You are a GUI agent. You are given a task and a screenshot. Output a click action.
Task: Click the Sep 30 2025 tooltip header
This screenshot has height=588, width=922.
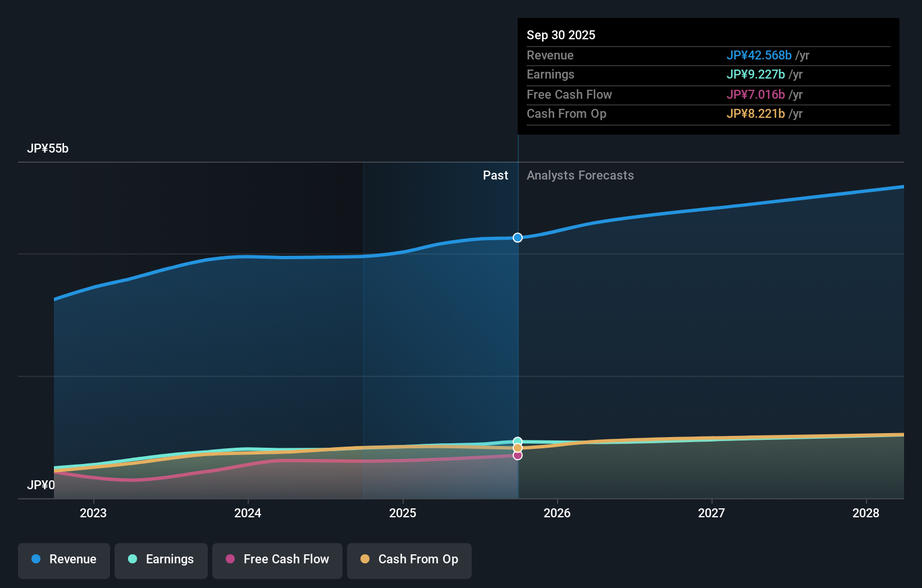coord(561,35)
